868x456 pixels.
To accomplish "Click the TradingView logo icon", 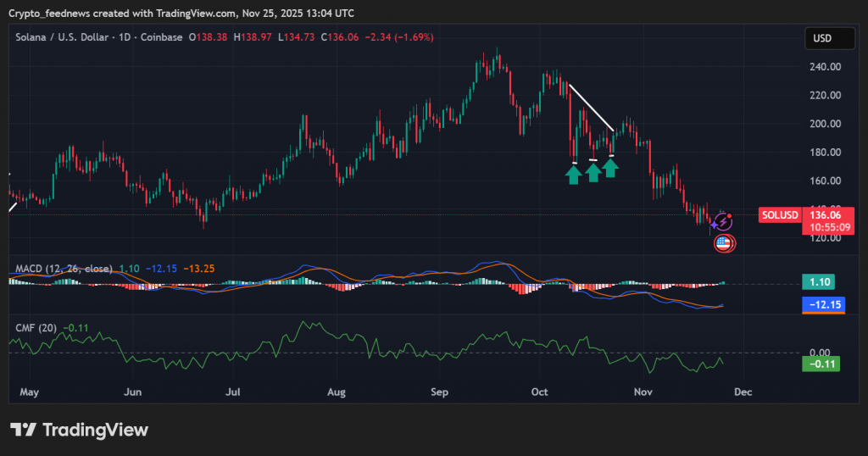I will [22, 430].
